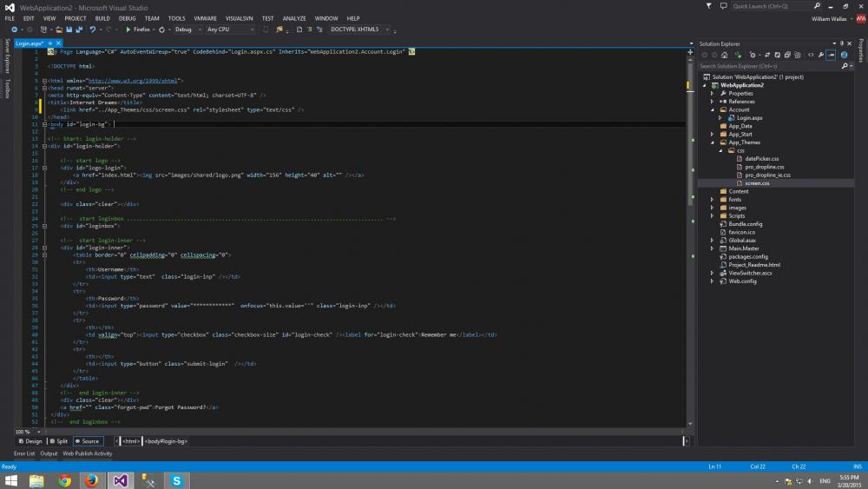Select pro_dropline.css file

(x=765, y=167)
